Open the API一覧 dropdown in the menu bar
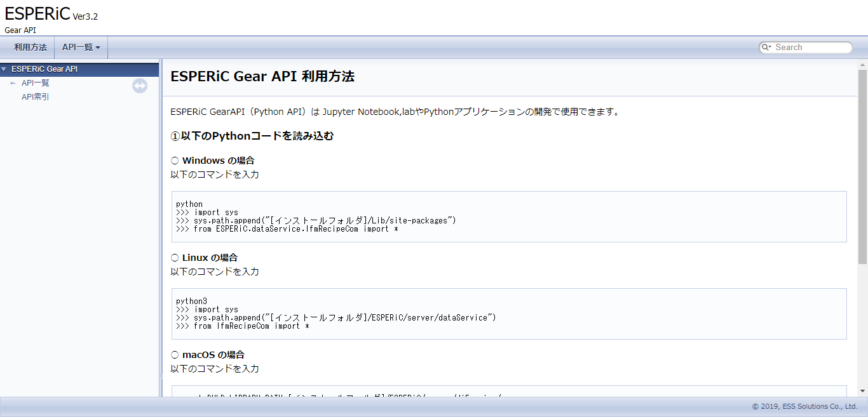The height and width of the screenshot is (417, 868). click(81, 47)
